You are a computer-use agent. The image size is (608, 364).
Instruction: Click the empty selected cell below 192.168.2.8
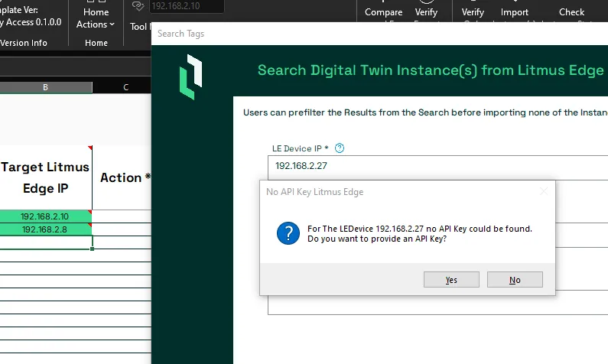[46, 242]
